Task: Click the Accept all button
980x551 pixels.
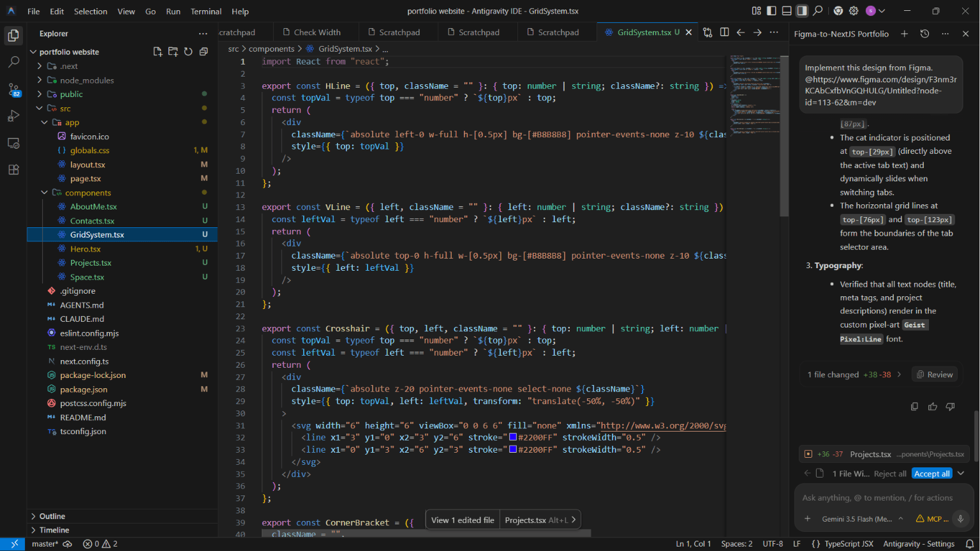Action: 932,473
